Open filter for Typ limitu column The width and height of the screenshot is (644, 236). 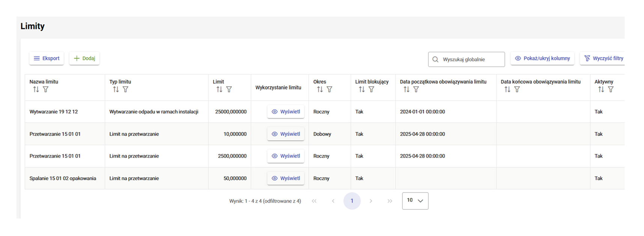126,90
